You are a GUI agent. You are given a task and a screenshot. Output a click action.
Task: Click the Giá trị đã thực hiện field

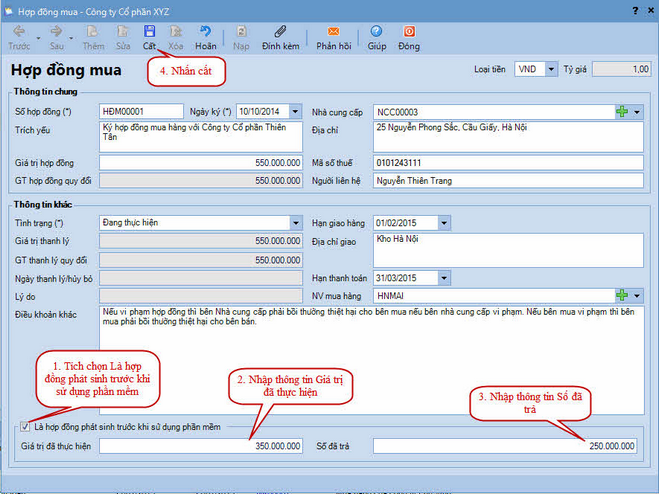point(201,446)
